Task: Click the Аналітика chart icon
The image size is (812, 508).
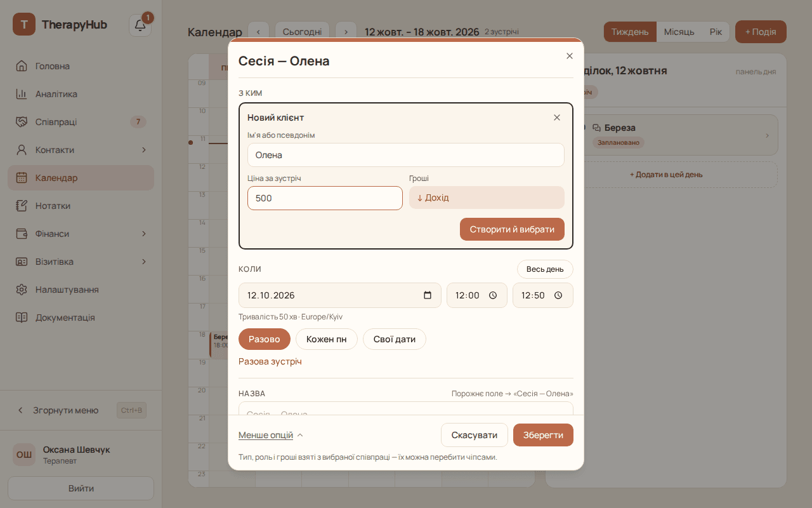Action: click(x=22, y=94)
